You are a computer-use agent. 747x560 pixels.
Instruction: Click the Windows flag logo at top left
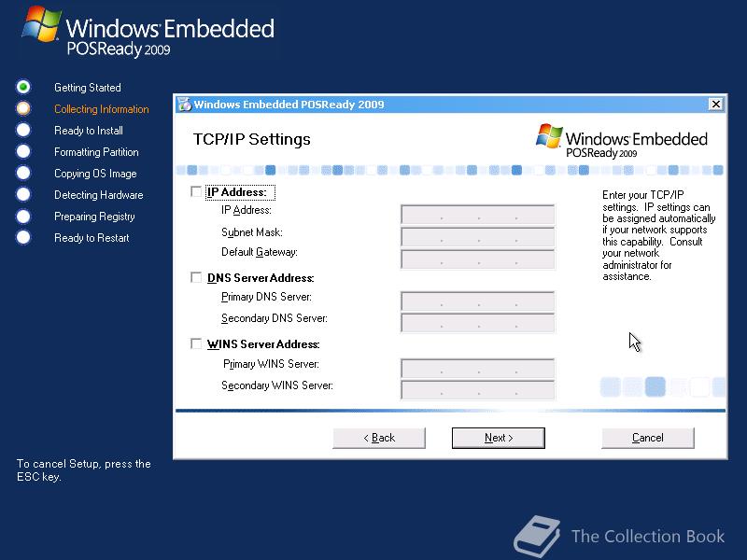[42, 24]
